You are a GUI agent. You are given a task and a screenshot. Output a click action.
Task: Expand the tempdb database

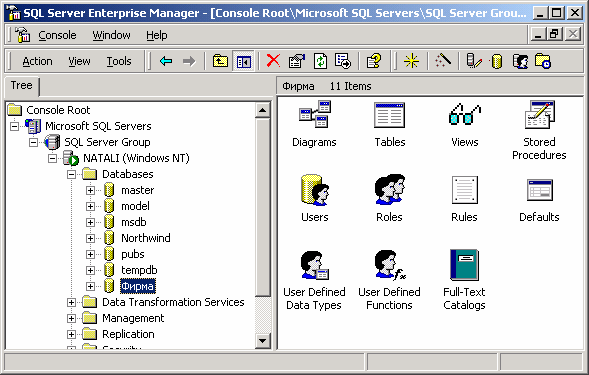pyautogui.click(x=90, y=270)
